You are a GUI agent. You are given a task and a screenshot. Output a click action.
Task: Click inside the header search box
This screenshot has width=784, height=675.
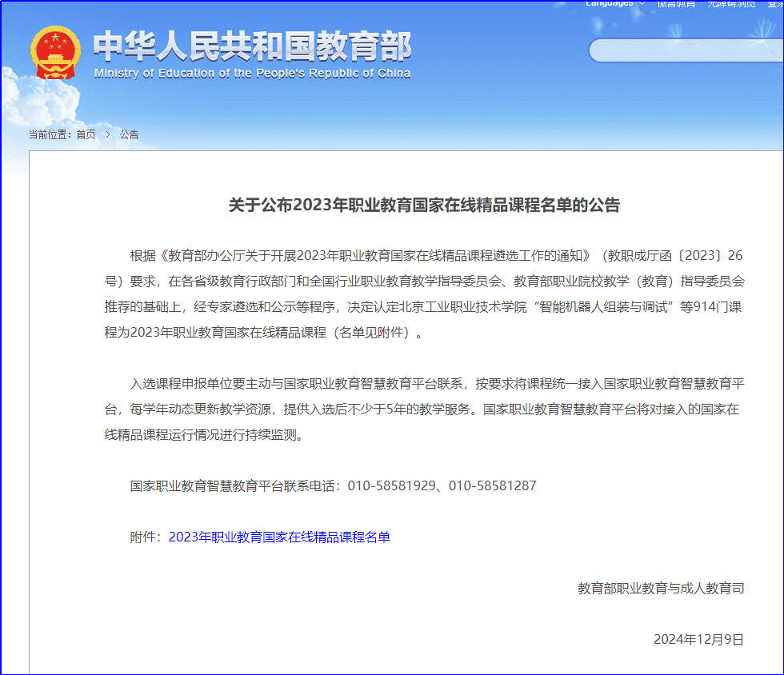click(x=686, y=50)
